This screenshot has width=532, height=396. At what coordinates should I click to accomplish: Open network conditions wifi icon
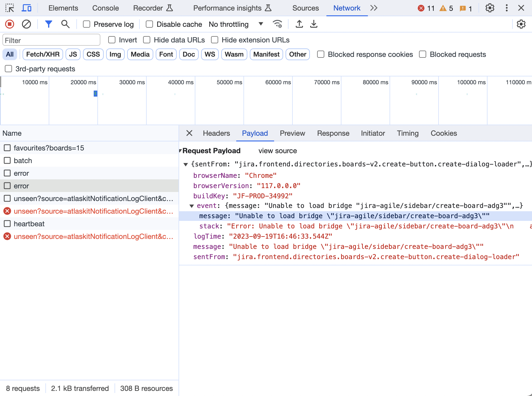coord(277,24)
